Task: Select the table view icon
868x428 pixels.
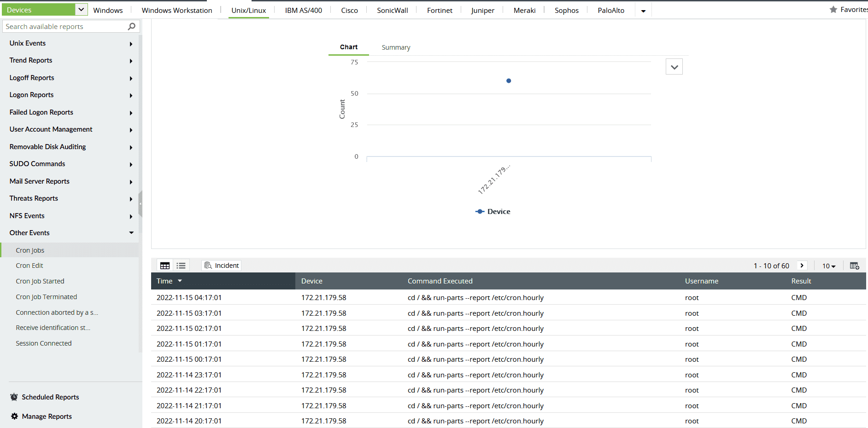Action: coord(165,266)
